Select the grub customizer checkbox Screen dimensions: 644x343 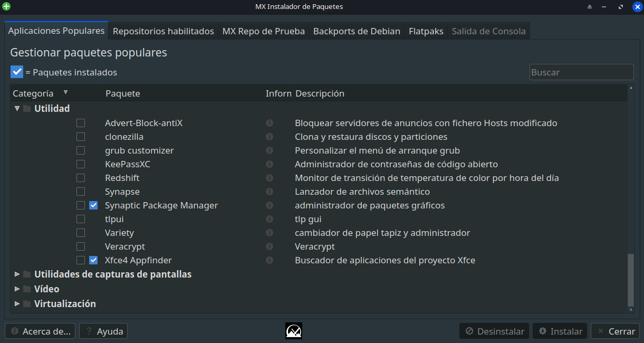point(81,150)
